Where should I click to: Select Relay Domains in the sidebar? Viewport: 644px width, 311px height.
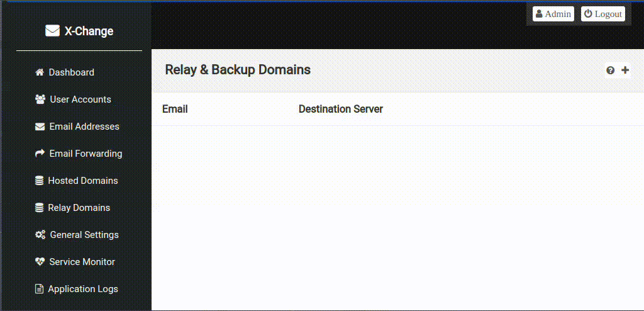tap(79, 208)
